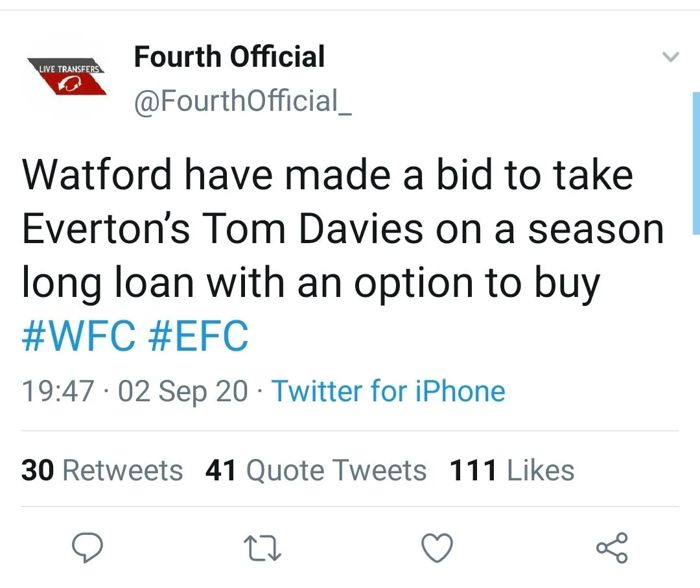Open the #WFC hashtag

(x=78, y=337)
